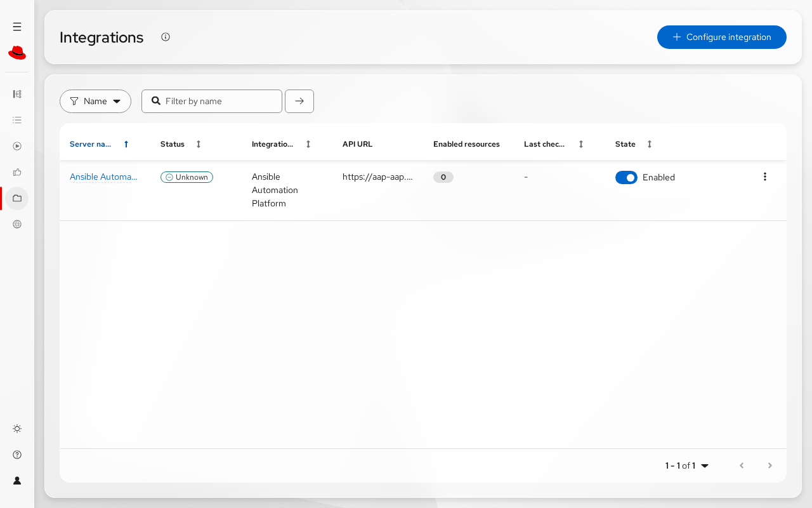Image resolution: width=812 pixels, height=508 pixels.
Task: Disable the Enabled state switch
Action: (x=626, y=178)
